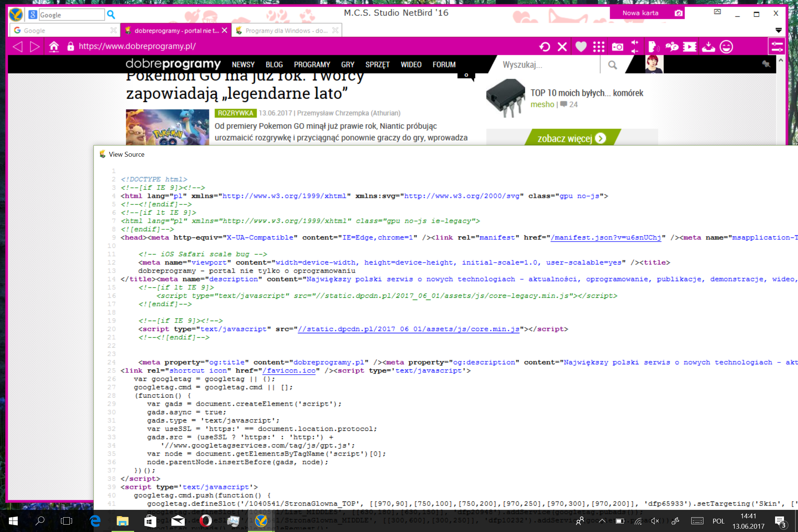The height and width of the screenshot is (532, 798).
Task: Toggle the volume mute tray icon
Action: coord(655,521)
